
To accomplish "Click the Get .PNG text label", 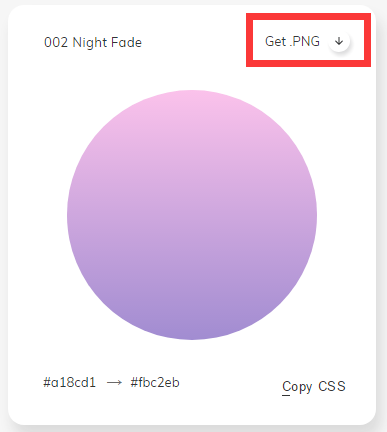I will [x=292, y=41].
